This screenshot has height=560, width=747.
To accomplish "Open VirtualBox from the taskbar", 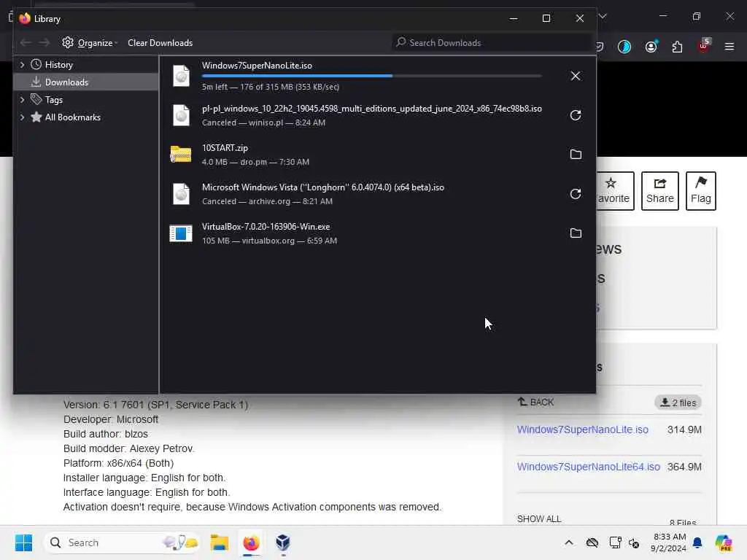I will pyautogui.click(x=283, y=542).
